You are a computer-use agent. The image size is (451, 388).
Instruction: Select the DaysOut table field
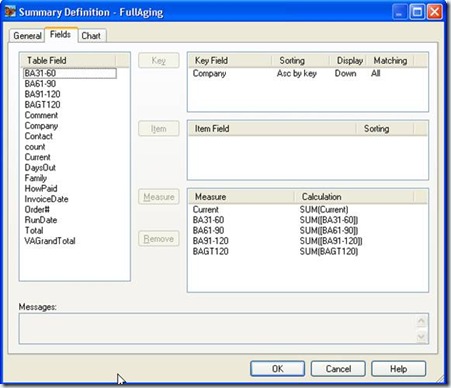coord(40,167)
